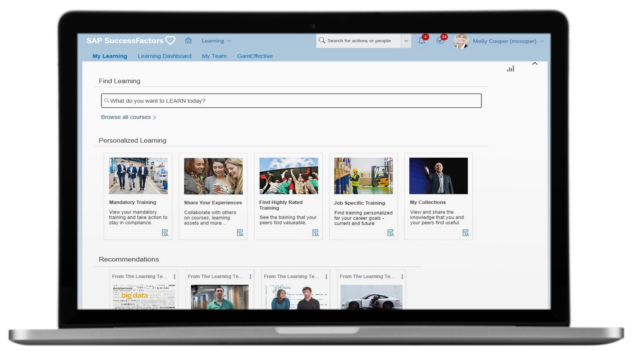Image resolution: width=644 pixels, height=351 pixels.
Task: Click the bar chart icon at top right
Action: coord(510,69)
